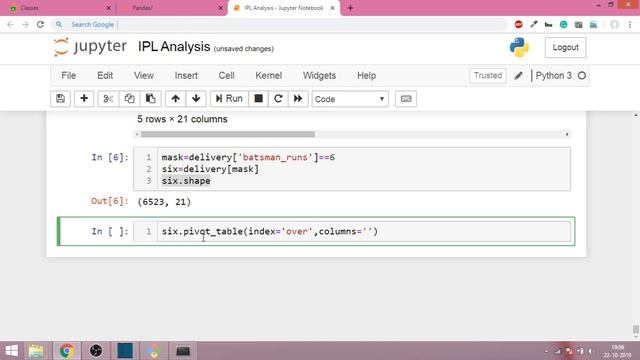The width and height of the screenshot is (640, 360).
Task: Go forward in the browser
Action: pyautogui.click(x=25, y=24)
